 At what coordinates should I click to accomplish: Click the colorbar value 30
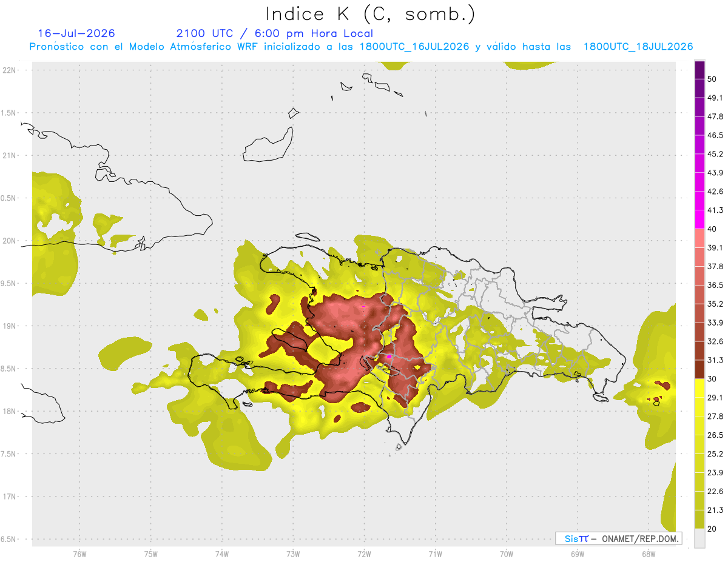tap(712, 379)
